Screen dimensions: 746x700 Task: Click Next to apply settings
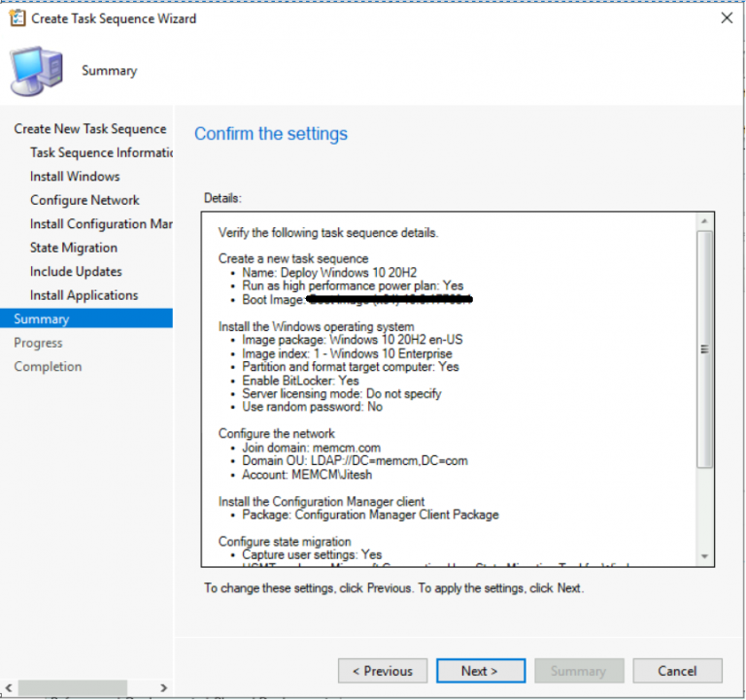[480, 671]
